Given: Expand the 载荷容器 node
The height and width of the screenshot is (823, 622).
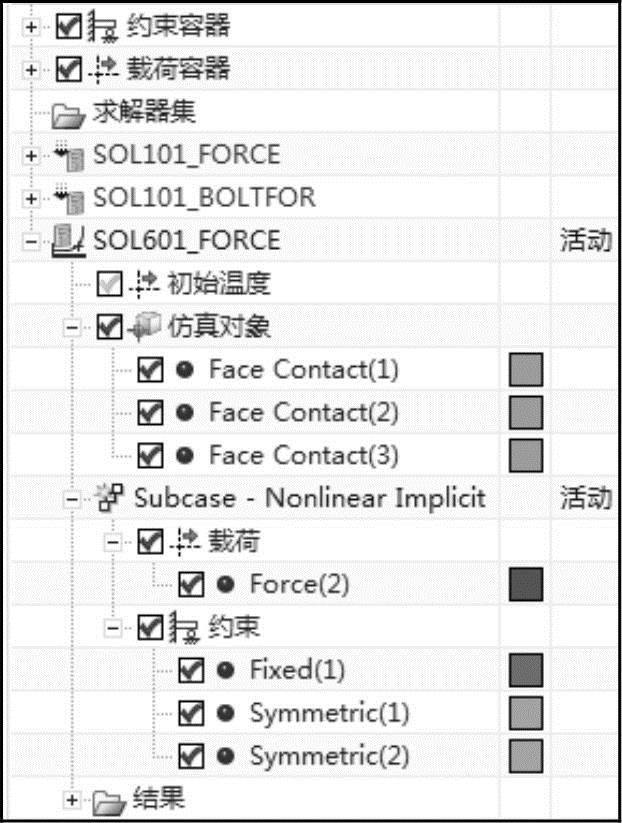Looking at the screenshot, I should [32, 70].
